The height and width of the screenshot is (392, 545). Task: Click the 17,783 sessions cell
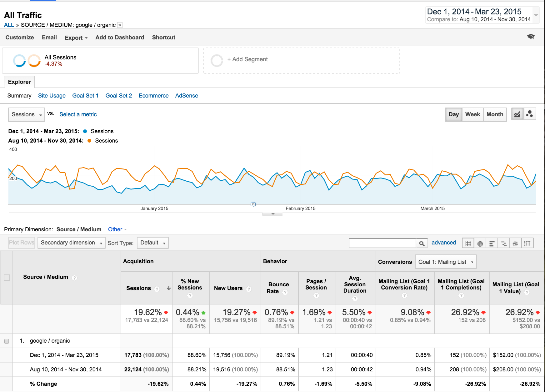pos(147,355)
